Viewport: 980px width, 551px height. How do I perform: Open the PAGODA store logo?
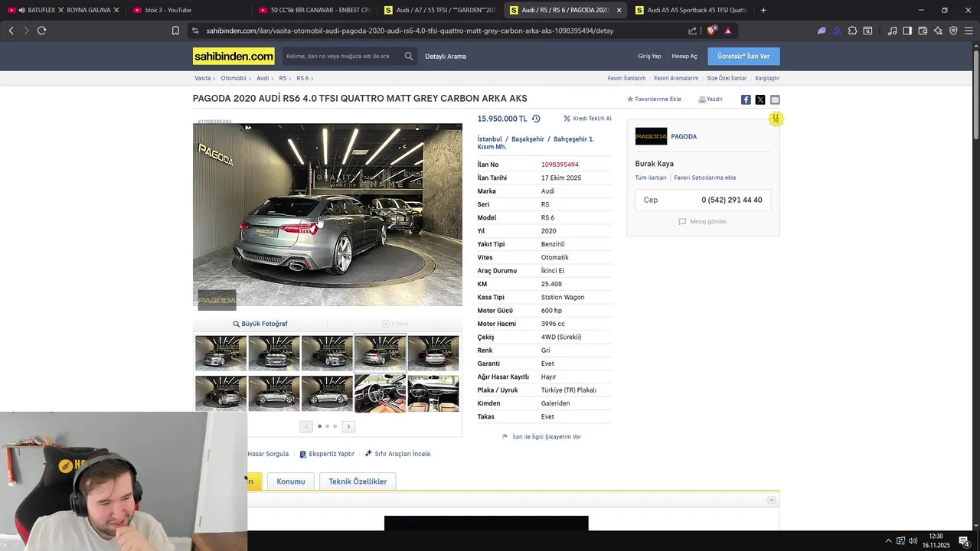coord(651,136)
